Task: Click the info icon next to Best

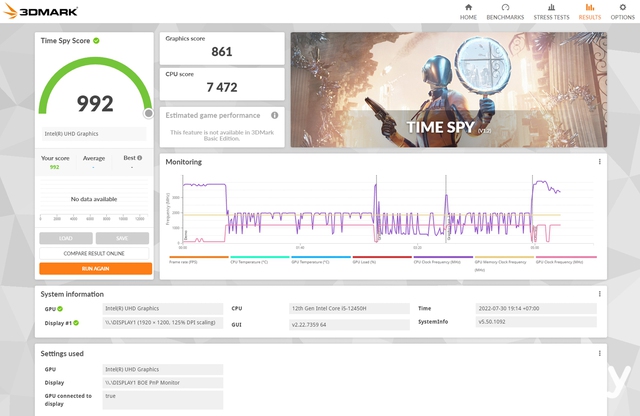Action: 140,158
